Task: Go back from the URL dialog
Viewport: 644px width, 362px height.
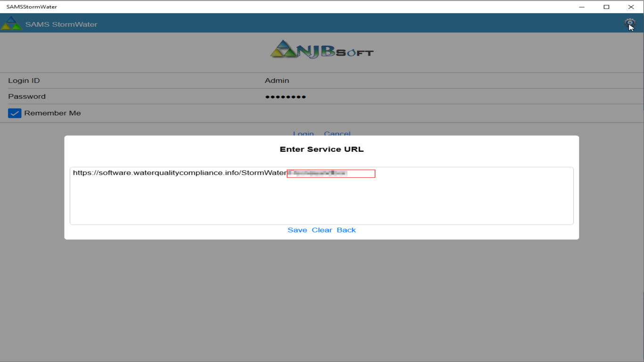Action: click(x=346, y=230)
